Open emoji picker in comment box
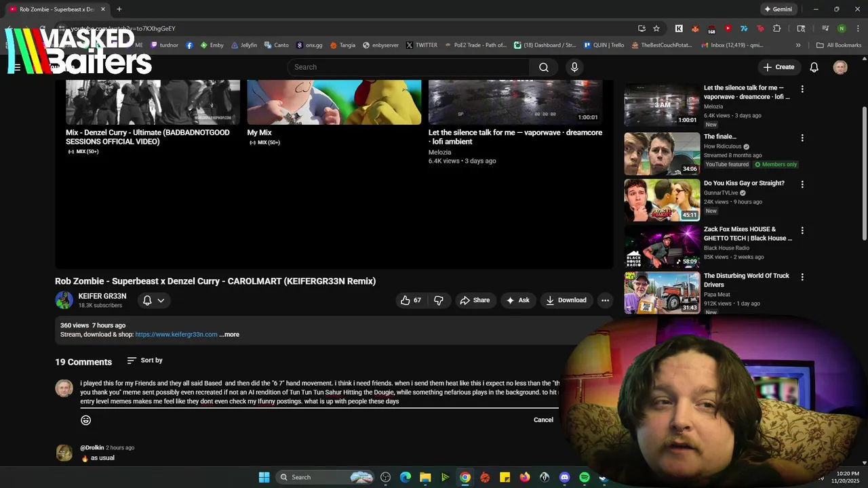Screen dimensions: 868x488 point(85,420)
